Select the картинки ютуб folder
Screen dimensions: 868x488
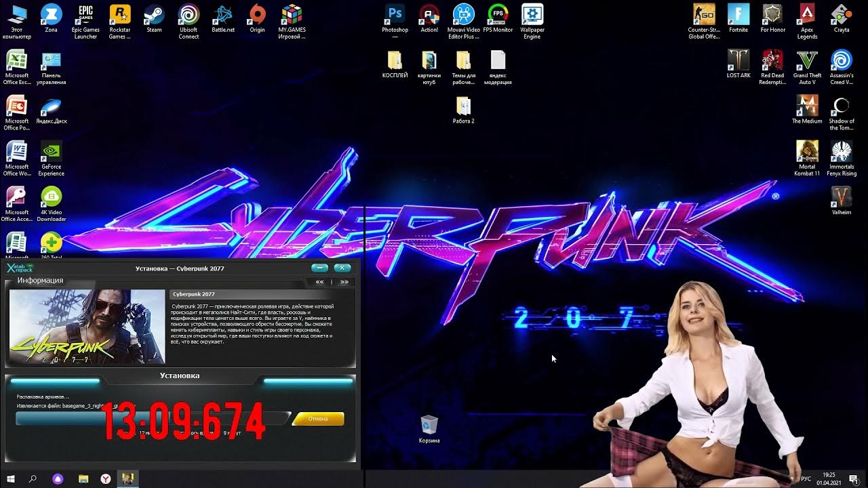(x=429, y=67)
